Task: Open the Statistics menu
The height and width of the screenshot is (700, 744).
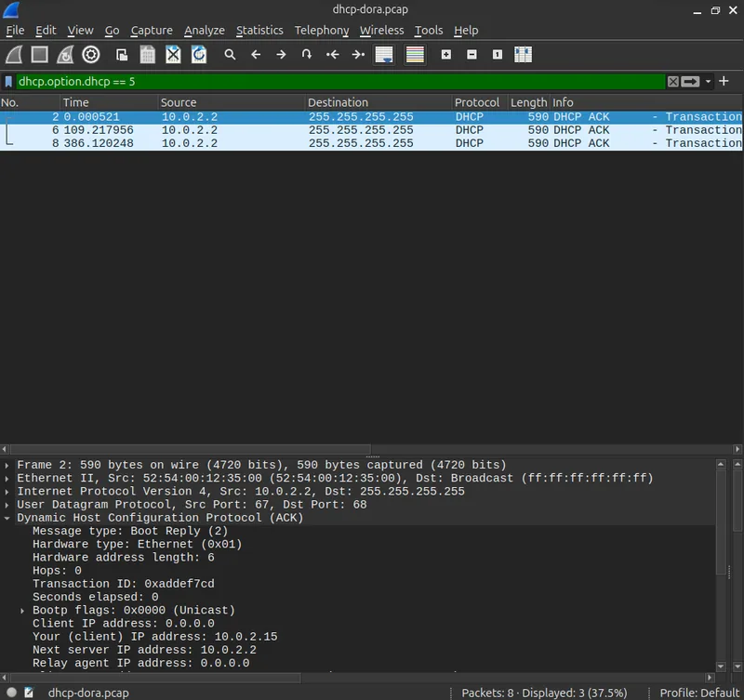Action: (259, 31)
